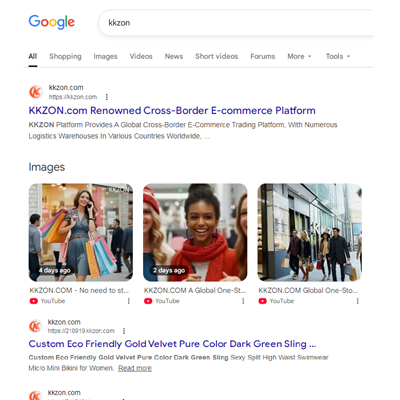
Task: Expand the More search filter dropdown
Action: [x=299, y=56]
